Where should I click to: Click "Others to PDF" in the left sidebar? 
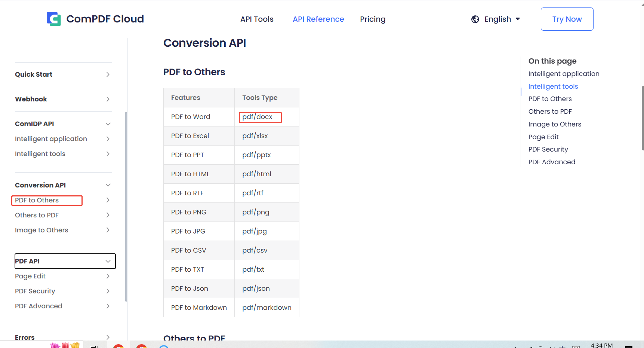click(x=37, y=215)
